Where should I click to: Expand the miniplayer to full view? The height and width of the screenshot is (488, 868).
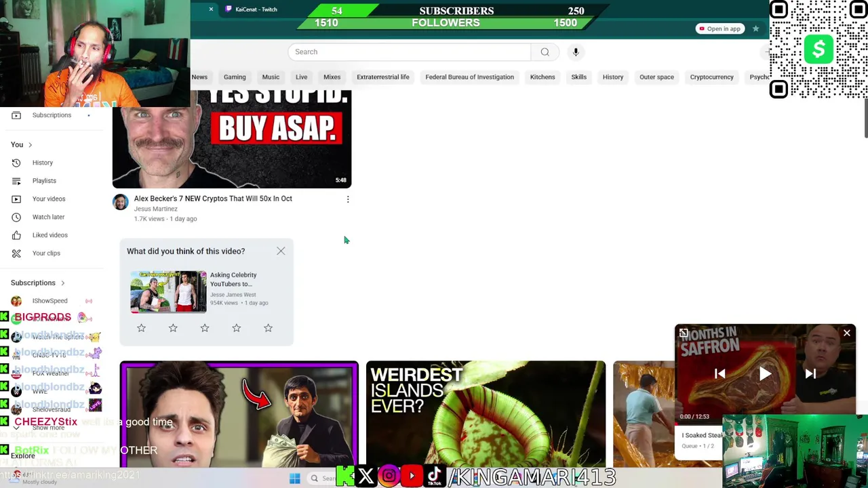tap(684, 333)
